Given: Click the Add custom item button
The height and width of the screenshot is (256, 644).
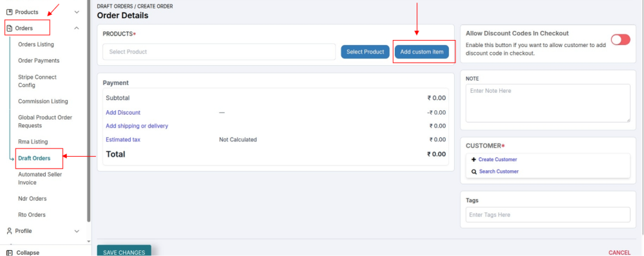Looking at the screenshot, I should coord(422,52).
